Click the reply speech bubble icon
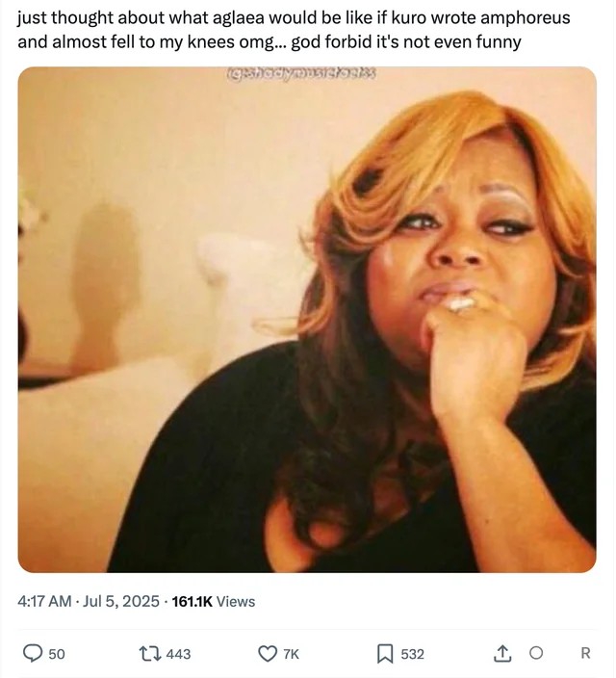Viewport: 616px width, 678px height. pyautogui.click(x=33, y=654)
